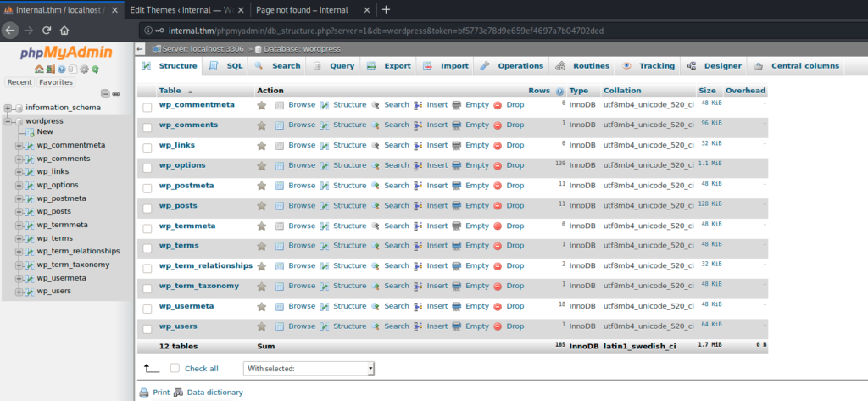Click the Print printer icon
This screenshot has height=401, width=868.
[x=144, y=393]
